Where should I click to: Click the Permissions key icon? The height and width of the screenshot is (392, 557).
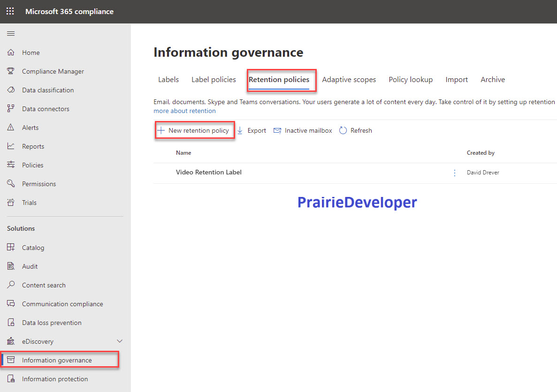[11, 183]
